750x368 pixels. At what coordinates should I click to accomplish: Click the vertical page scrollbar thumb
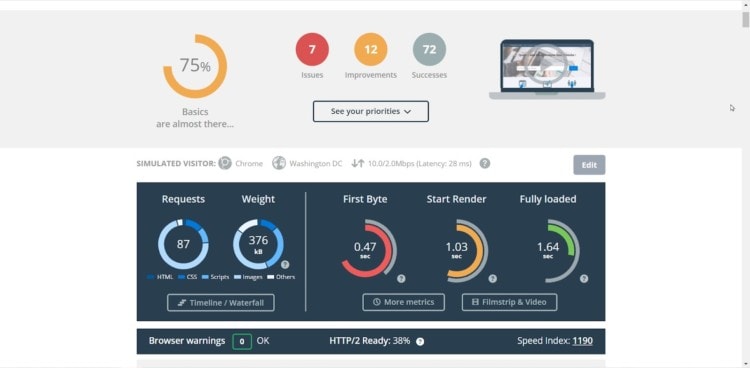pyautogui.click(x=746, y=20)
